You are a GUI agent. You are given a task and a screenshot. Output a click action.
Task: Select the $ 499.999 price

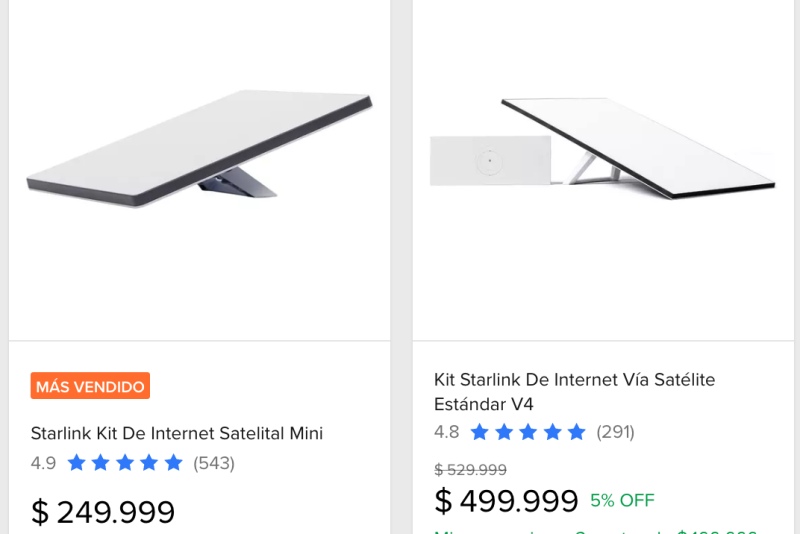506,500
